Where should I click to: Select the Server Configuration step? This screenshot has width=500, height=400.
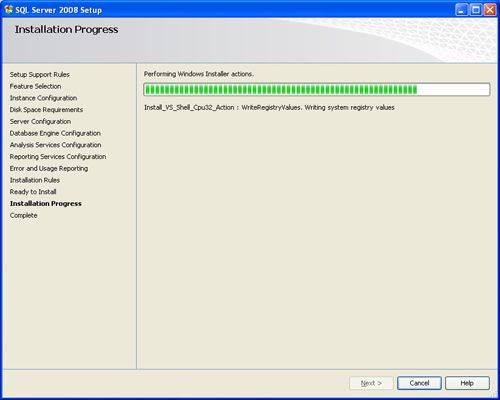40,121
